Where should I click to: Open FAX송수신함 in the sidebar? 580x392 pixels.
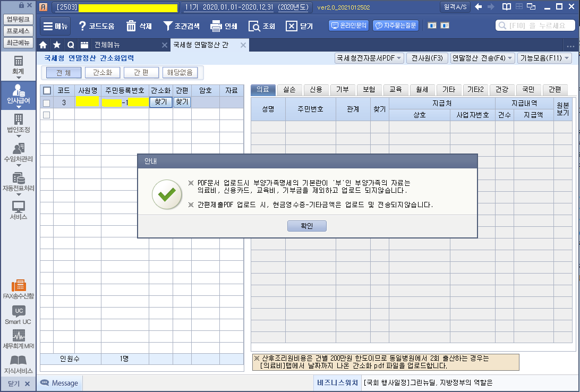18,289
